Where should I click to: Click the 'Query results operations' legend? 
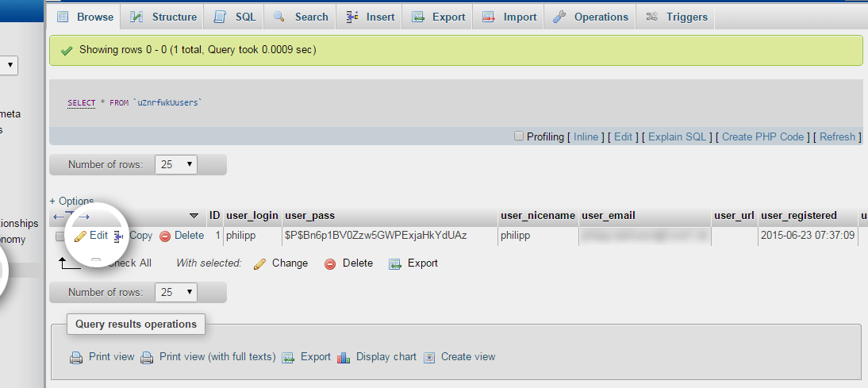136,325
